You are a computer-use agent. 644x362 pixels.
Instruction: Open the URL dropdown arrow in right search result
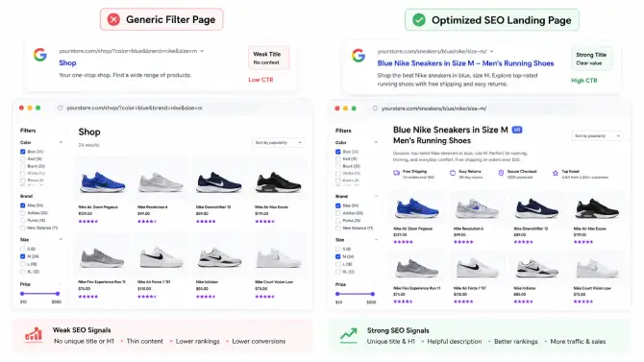click(x=491, y=52)
